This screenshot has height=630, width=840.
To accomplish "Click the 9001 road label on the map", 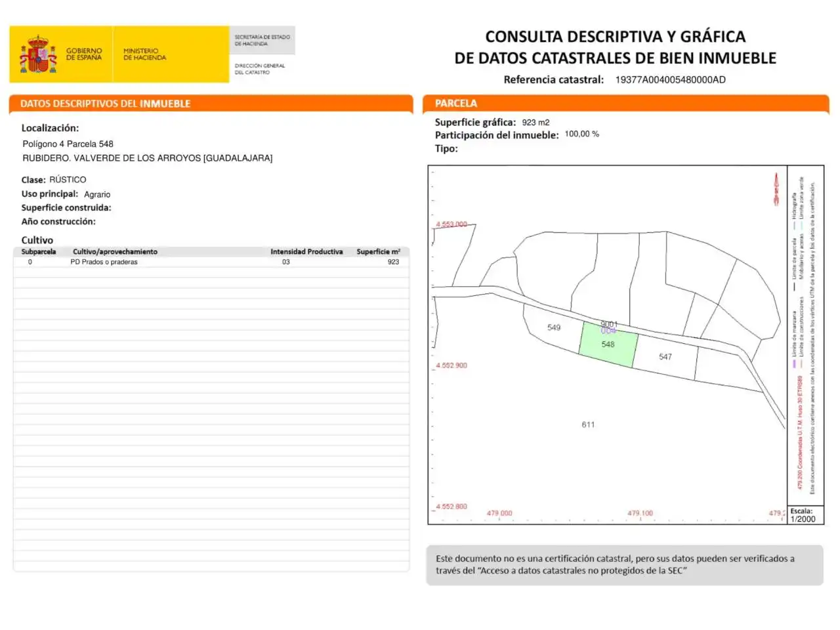I will [x=609, y=324].
